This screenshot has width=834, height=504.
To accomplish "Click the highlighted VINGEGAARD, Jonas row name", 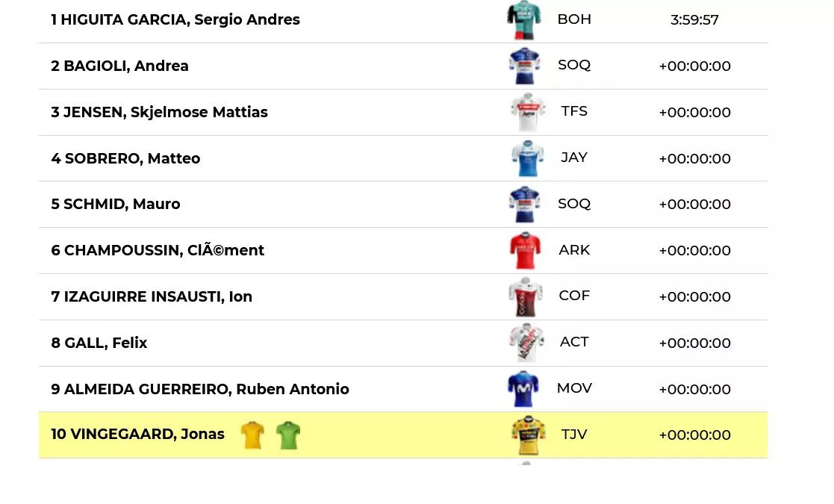I will (x=138, y=435).
